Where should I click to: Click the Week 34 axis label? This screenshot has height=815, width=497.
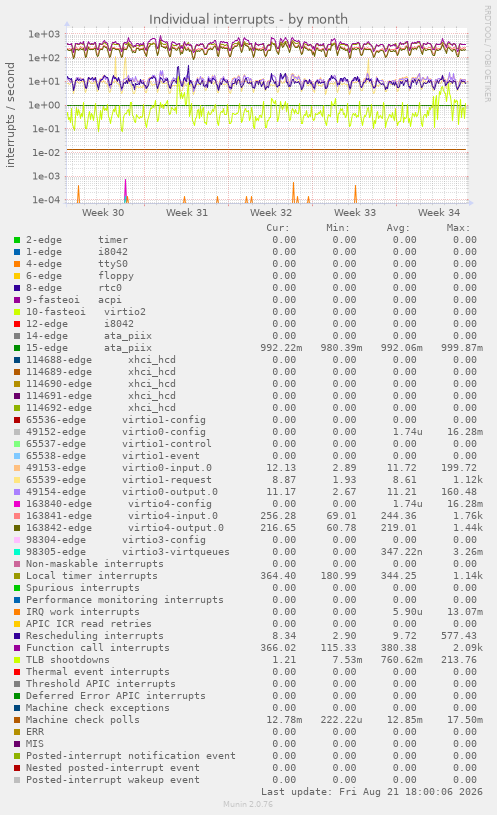pyautogui.click(x=439, y=213)
